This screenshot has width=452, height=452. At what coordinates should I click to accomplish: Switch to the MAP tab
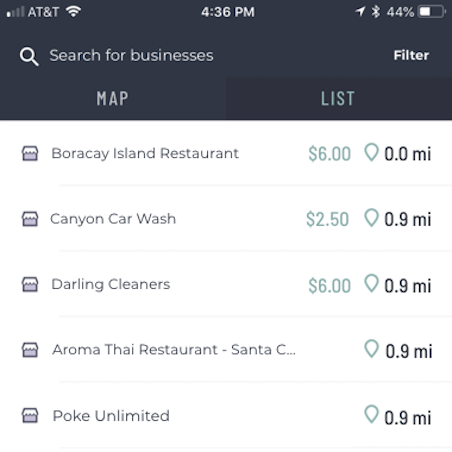pyautogui.click(x=113, y=99)
